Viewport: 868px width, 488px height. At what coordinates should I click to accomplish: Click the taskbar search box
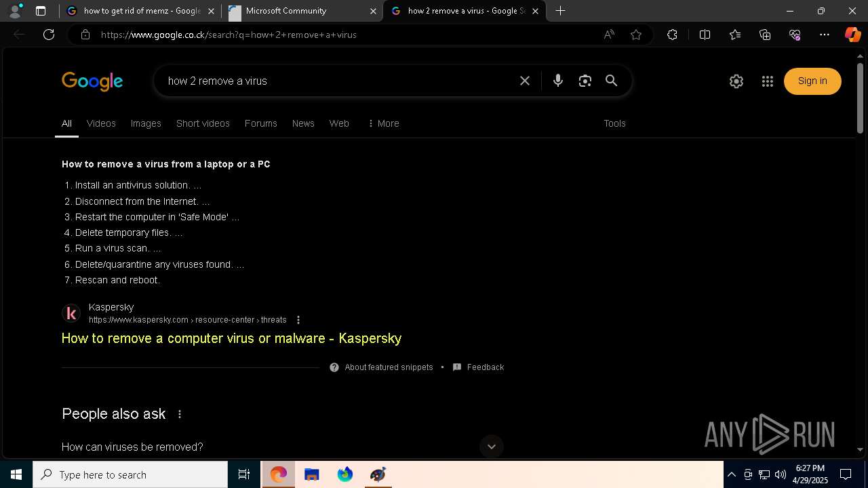(x=130, y=474)
